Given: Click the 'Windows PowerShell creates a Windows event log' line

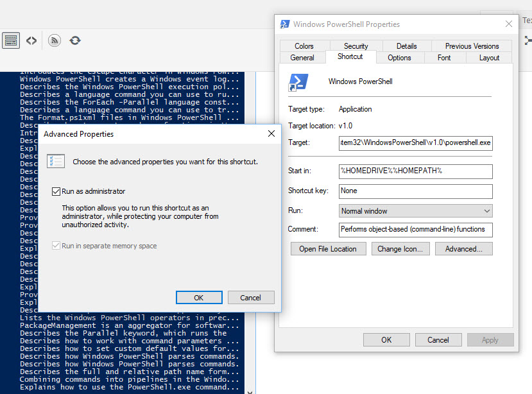Looking at the screenshot, I should coord(129,79).
